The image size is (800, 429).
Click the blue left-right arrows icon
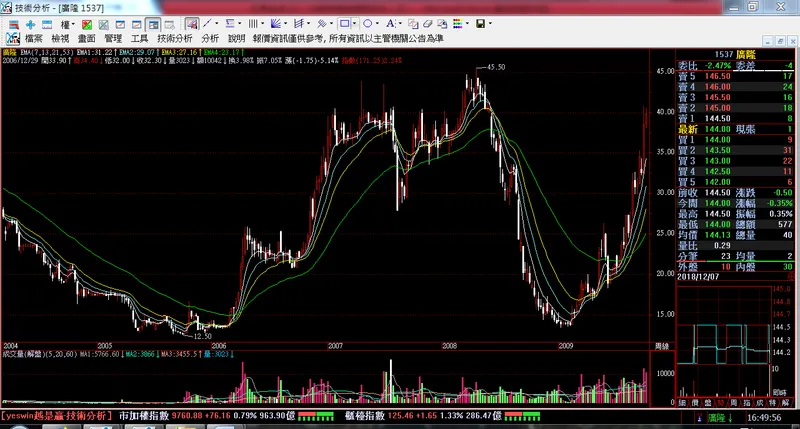click(48, 23)
